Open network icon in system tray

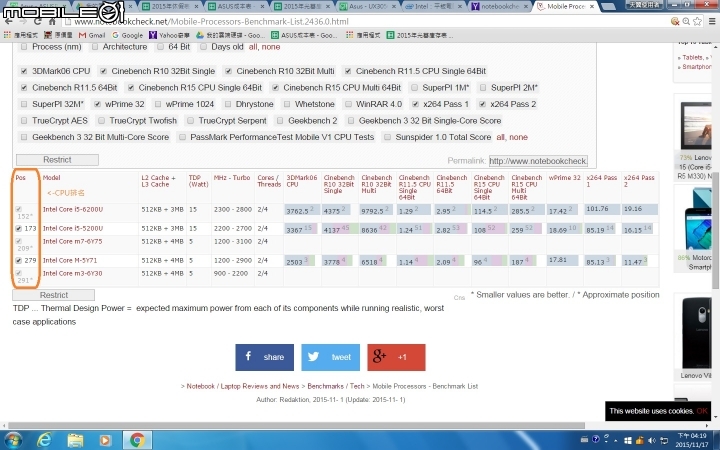(x=664, y=441)
